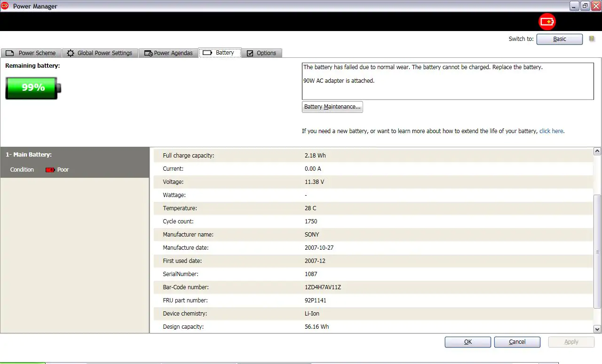Click the Cycle count value 1750
The width and height of the screenshot is (602, 364).
[x=311, y=222]
